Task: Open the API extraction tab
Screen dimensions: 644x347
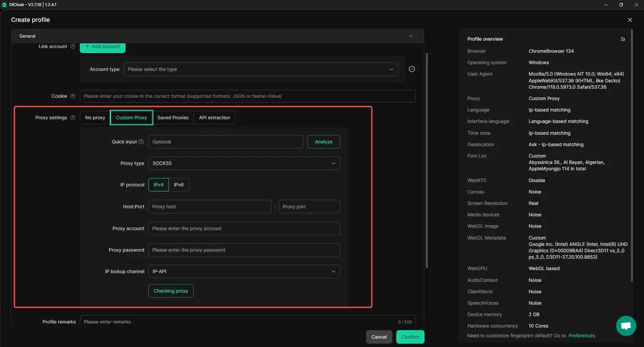Action: (214, 118)
